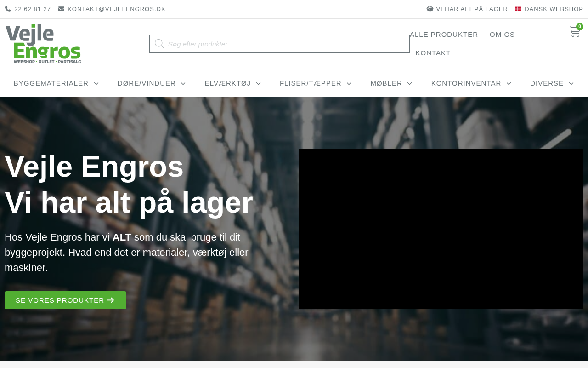The image size is (588, 368).
Task: Click the phone icon beside 22 62 81 27
Action: pos(8,9)
